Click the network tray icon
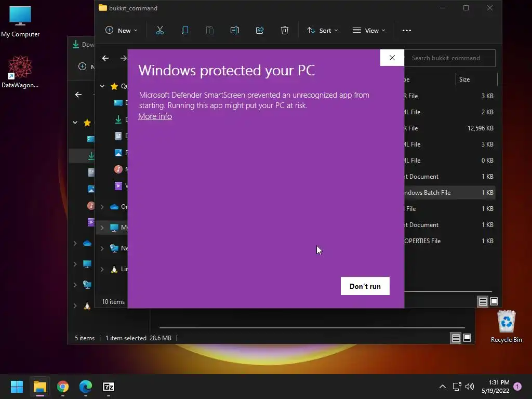 457,387
